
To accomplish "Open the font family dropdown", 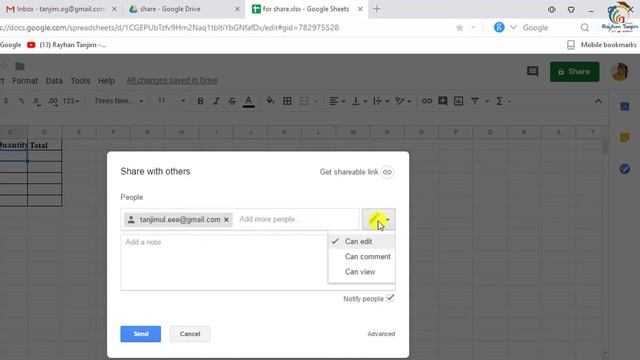I will pos(119,101).
